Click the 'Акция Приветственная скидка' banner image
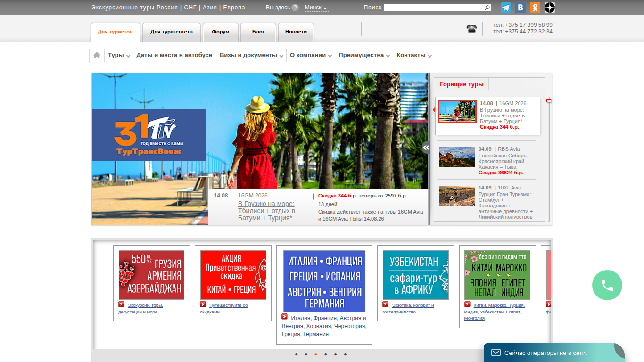The image size is (644, 362). coord(233,275)
